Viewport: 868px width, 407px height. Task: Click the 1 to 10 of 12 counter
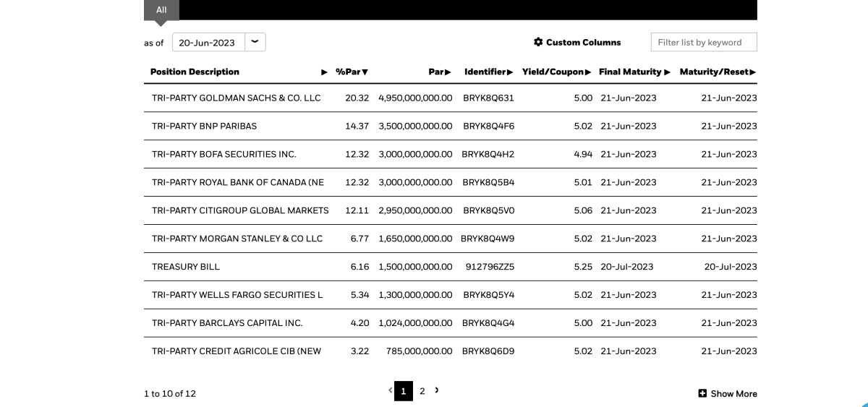pyautogui.click(x=170, y=394)
